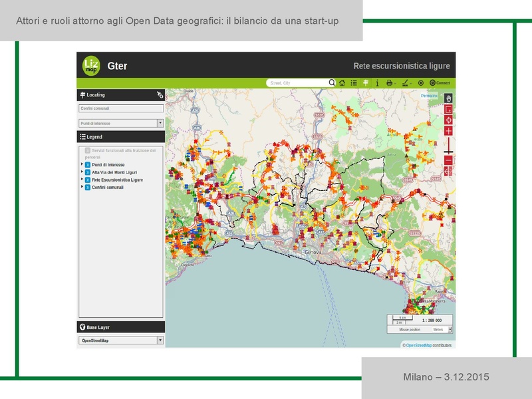Viewport: 532px width, 399px height.
Task: Click the minus zoom-out map button
Action: click(448, 160)
